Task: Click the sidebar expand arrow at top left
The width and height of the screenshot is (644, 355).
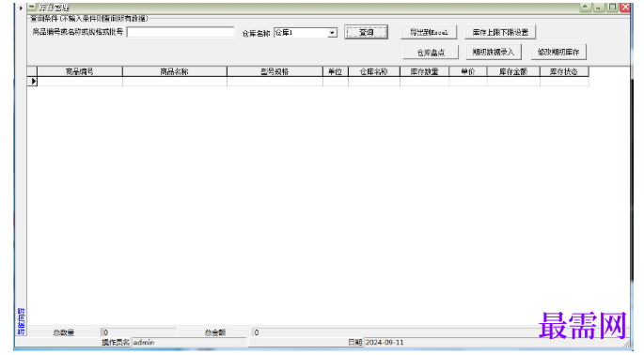Action: point(21,8)
